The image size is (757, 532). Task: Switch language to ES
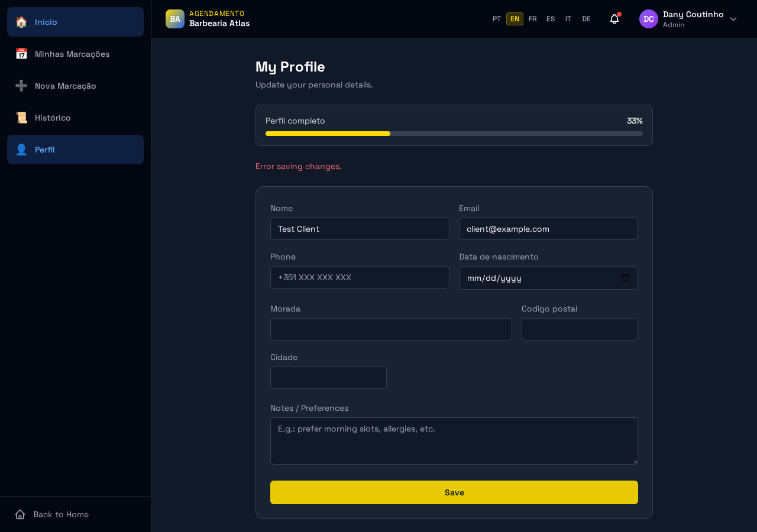point(551,19)
